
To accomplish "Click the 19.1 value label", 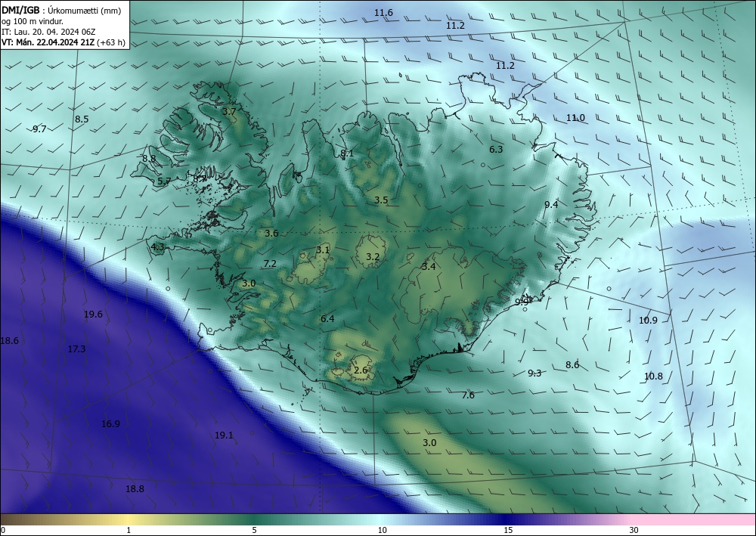I will click(x=224, y=435).
